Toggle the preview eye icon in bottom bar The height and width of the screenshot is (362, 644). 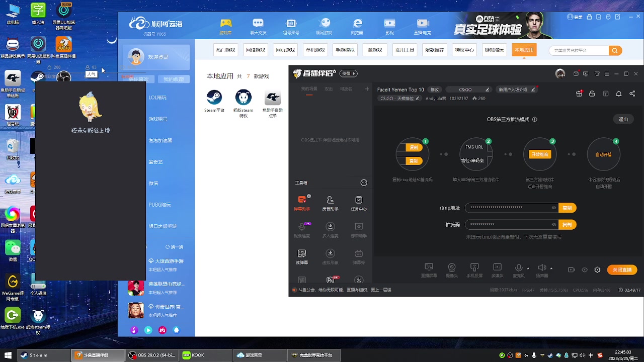584,270
